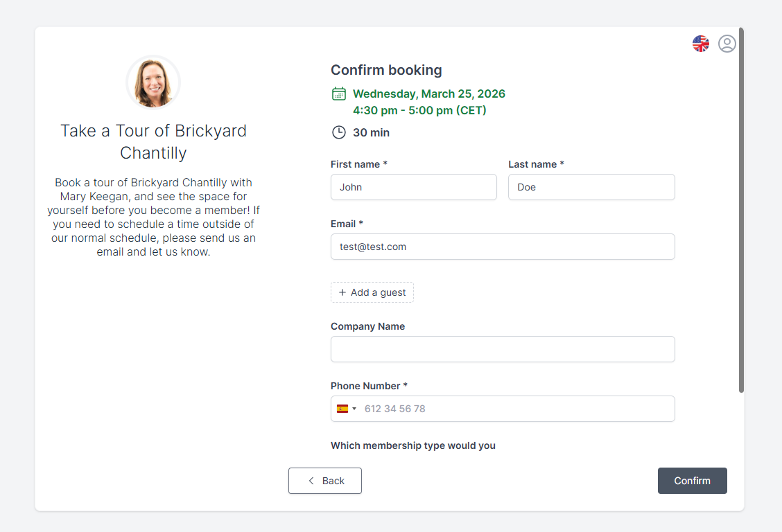Viewport: 782px width, 532px height.
Task: Click the 4:30 pm - 5:00 pm time text
Action: (419, 111)
